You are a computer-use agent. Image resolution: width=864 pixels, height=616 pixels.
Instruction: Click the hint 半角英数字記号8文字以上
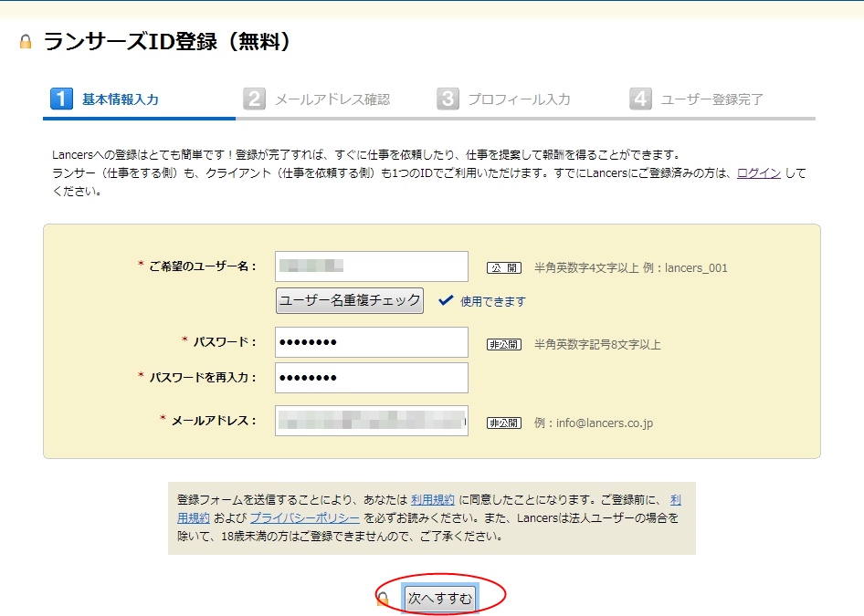(597, 345)
